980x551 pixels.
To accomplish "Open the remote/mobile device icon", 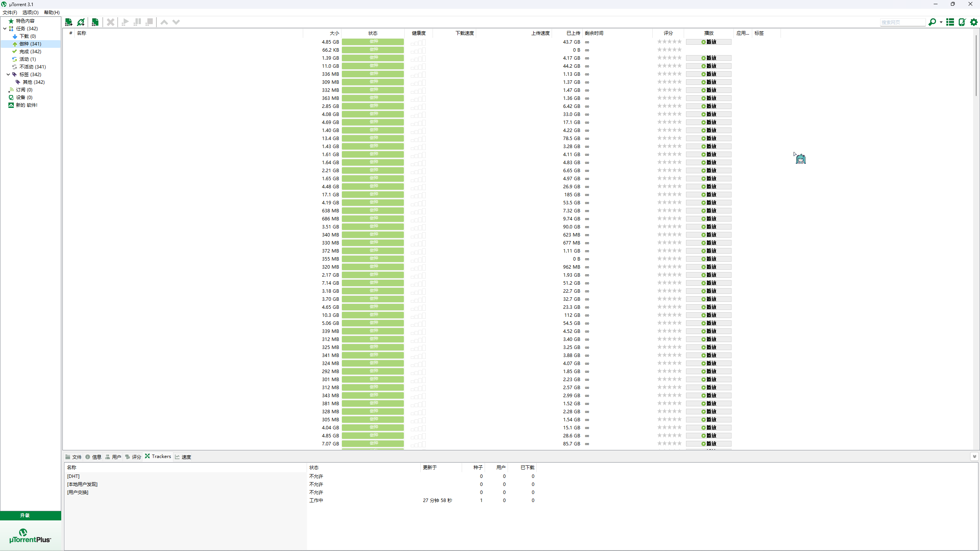I will point(962,22).
